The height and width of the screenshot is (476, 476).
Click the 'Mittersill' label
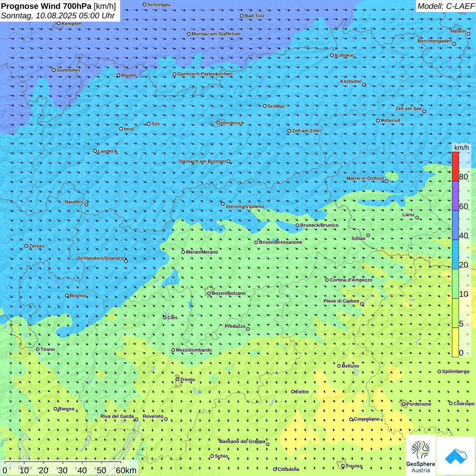tap(391, 120)
